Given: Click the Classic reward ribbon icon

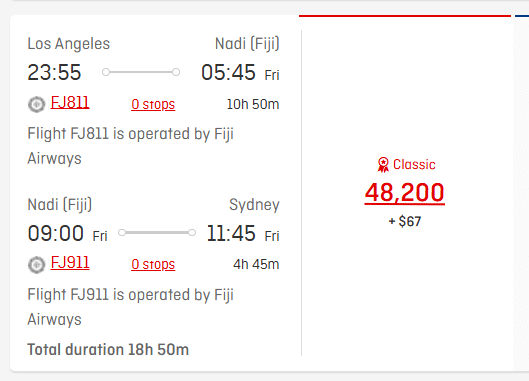Looking at the screenshot, I should click(383, 165).
